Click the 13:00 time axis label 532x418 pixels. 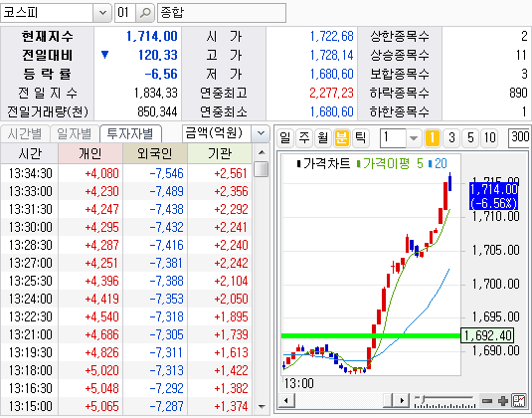pyautogui.click(x=299, y=384)
